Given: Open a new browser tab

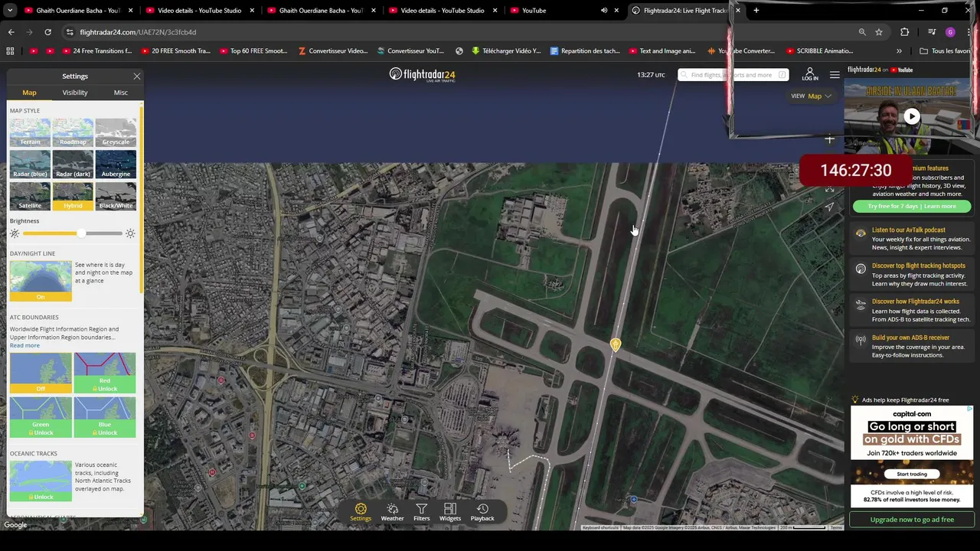Looking at the screenshot, I should (x=756, y=10).
